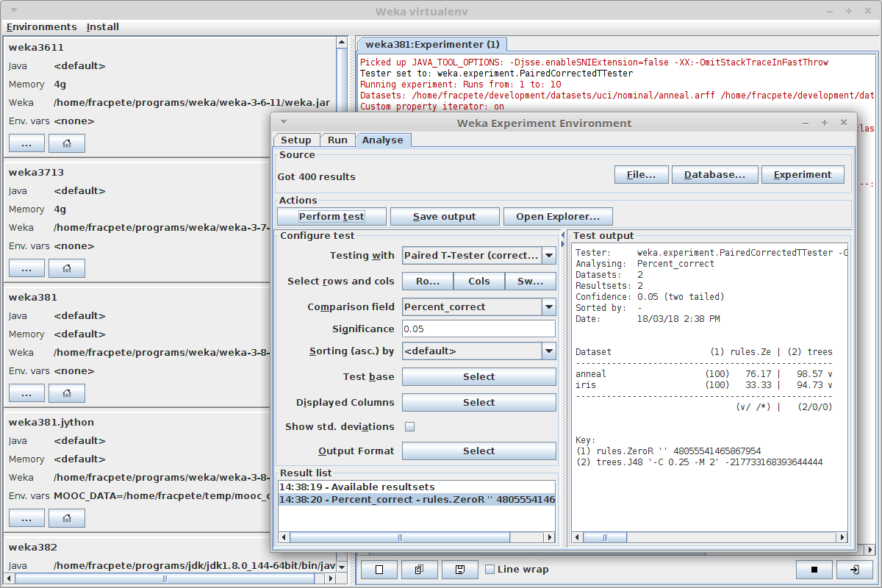Click the home icon for weka381.jython
The width and height of the screenshot is (882, 588).
(67, 518)
